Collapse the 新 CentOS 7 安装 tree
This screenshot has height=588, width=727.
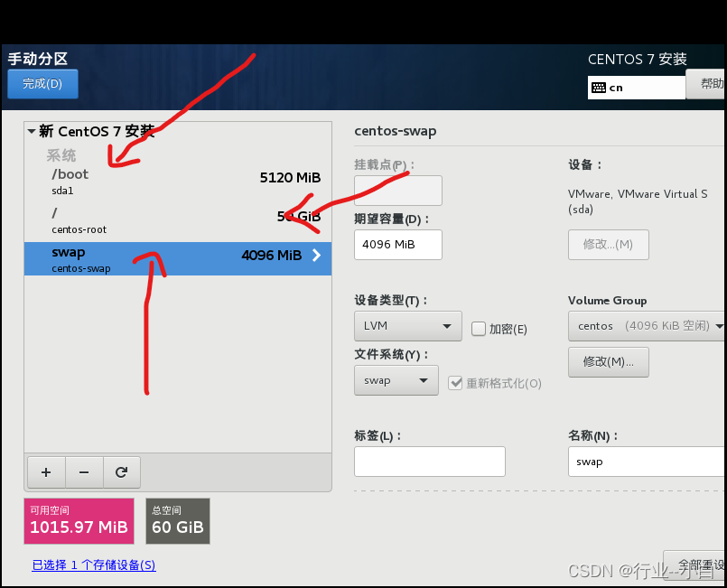(x=32, y=131)
